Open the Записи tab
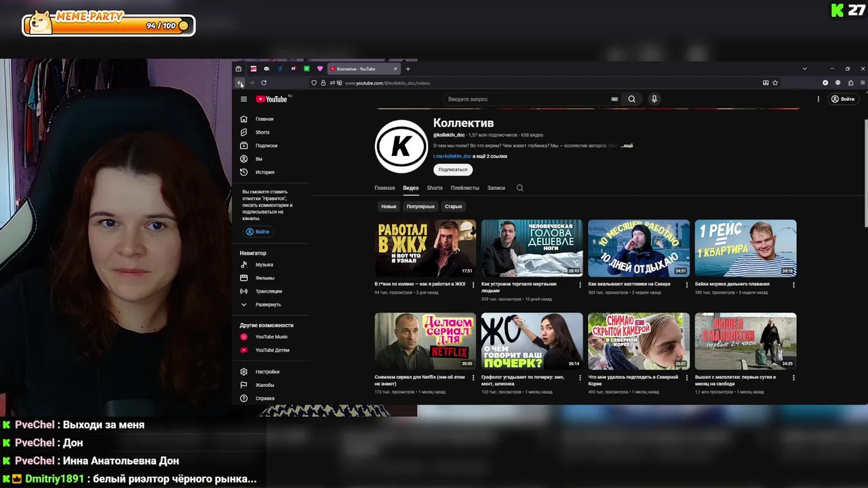Image resolution: width=868 pixels, height=488 pixels. click(x=496, y=188)
